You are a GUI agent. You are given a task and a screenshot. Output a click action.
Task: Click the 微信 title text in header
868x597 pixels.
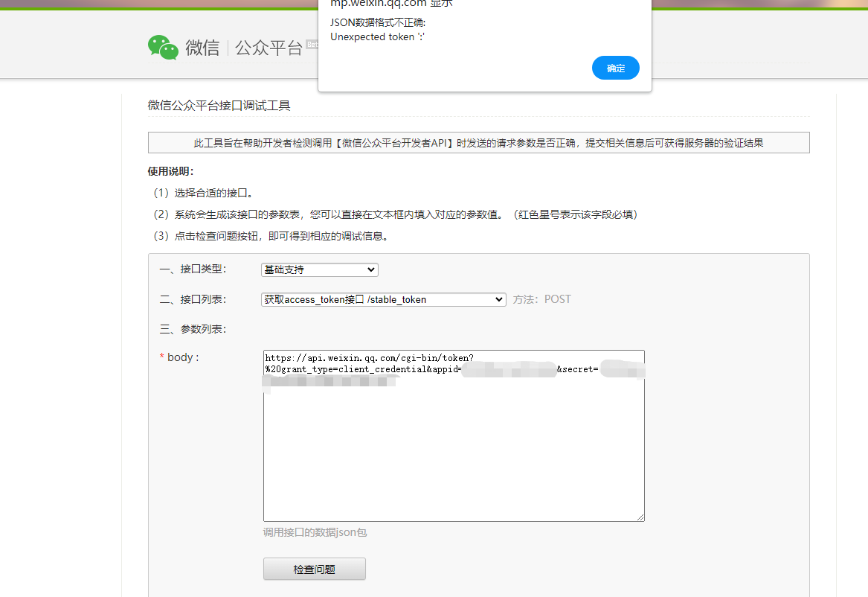click(x=202, y=48)
